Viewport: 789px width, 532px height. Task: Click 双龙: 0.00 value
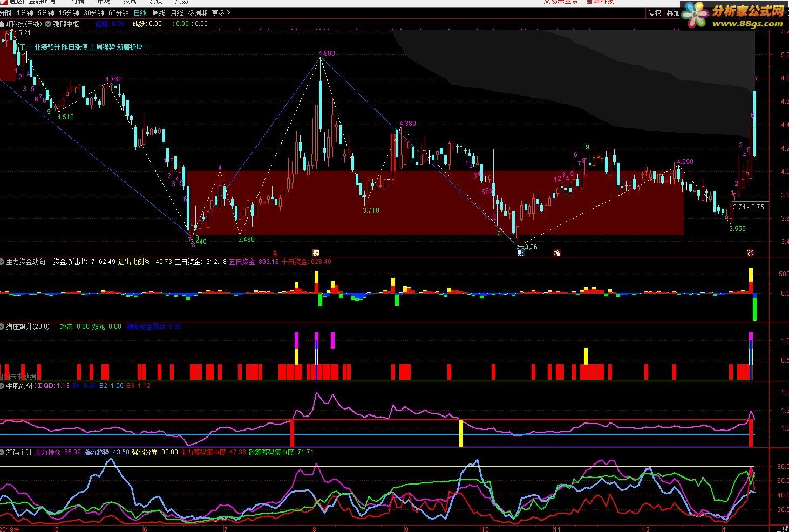[x=107, y=326]
